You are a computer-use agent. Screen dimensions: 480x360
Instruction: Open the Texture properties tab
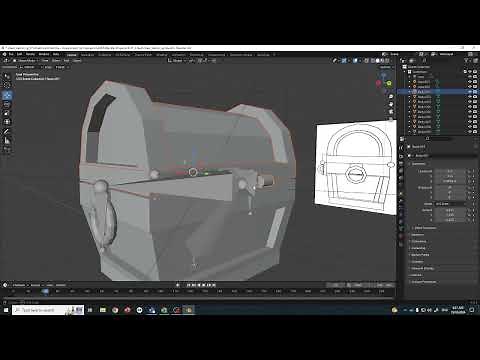pyautogui.click(x=401, y=244)
